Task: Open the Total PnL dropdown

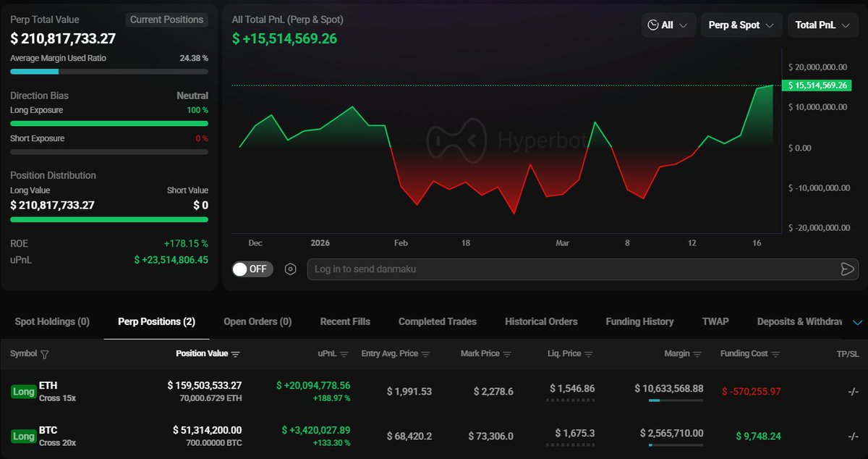Action: pos(823,25)
